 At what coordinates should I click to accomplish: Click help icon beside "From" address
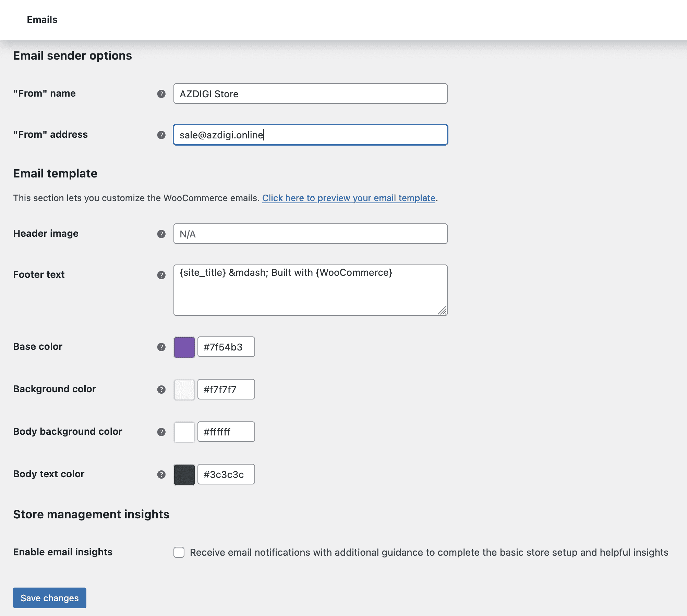pyautogui.click(x=161, y=135)
